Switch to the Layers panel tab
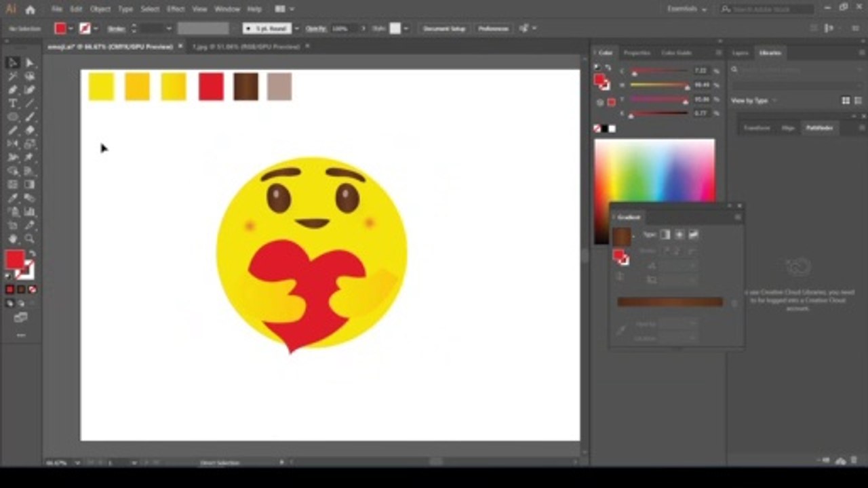 tap(741, 53)
